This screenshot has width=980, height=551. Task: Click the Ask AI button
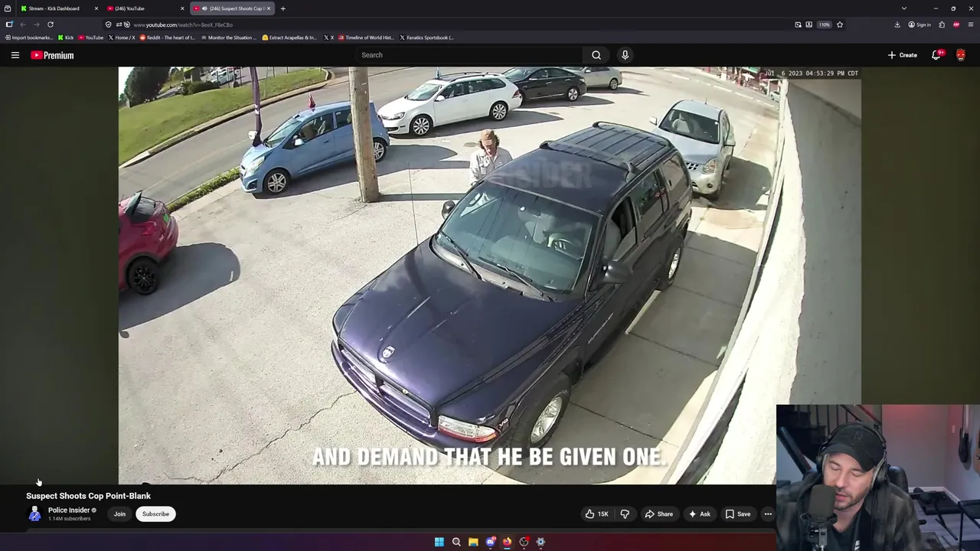point(700,514)
